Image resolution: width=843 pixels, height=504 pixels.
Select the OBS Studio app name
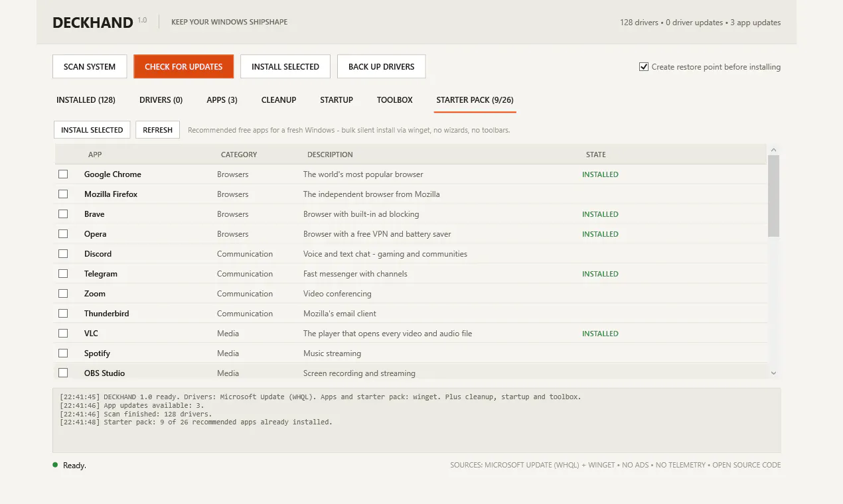(104, 373)
